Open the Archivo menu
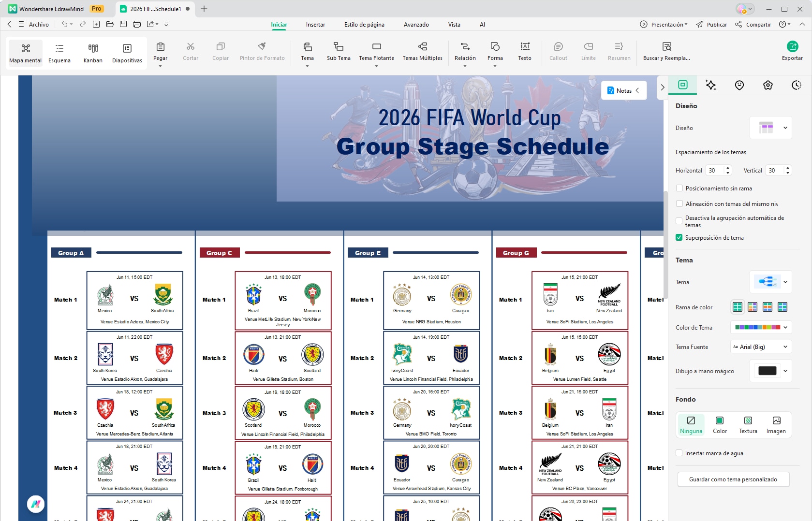 click(39, 25)
